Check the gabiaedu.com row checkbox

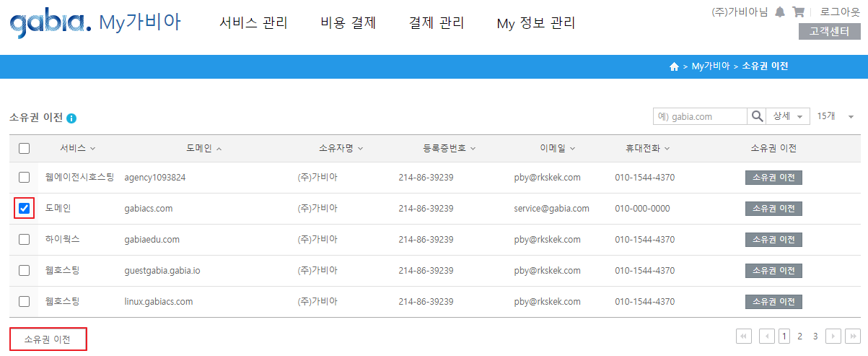pyautogui.click(x=24, y=239)
